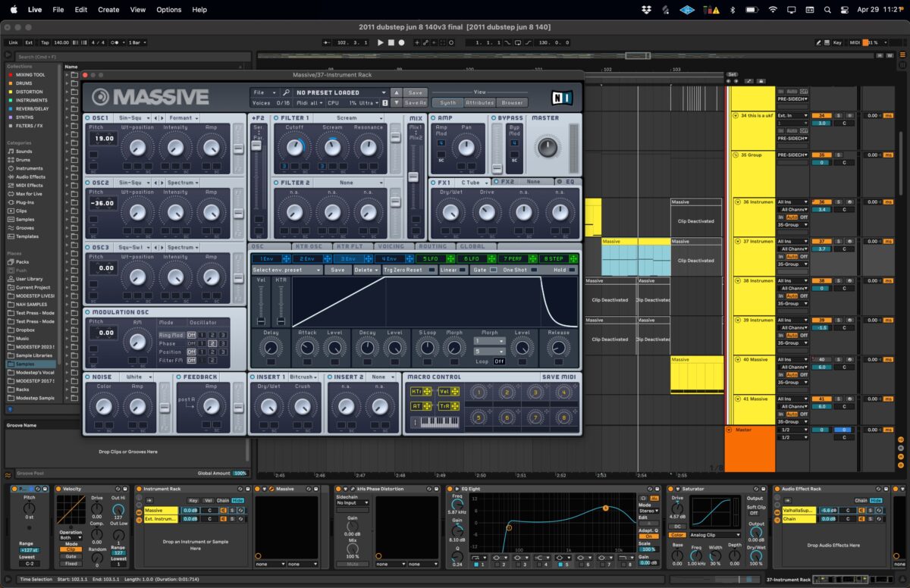Screen dimensions: 910x588
Task: Stop playback with the transport Stop button
Action: 392,42
